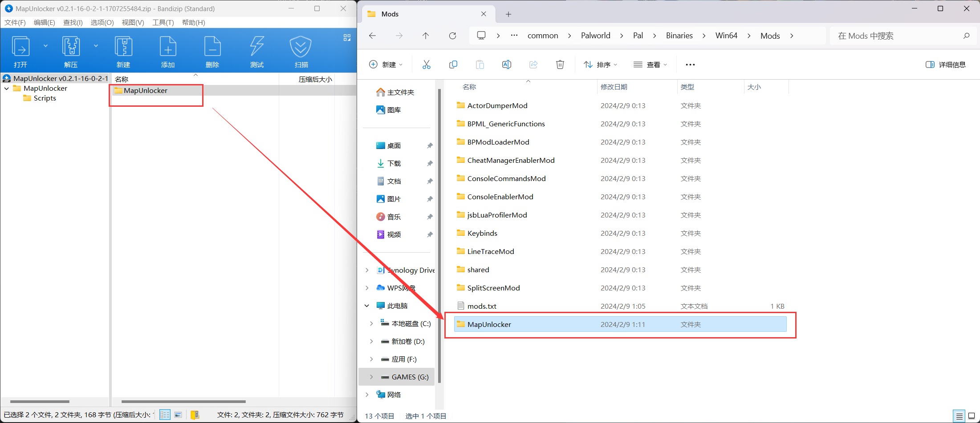Click the Test (测试) archive icon in Bandizip

point(257,47)
